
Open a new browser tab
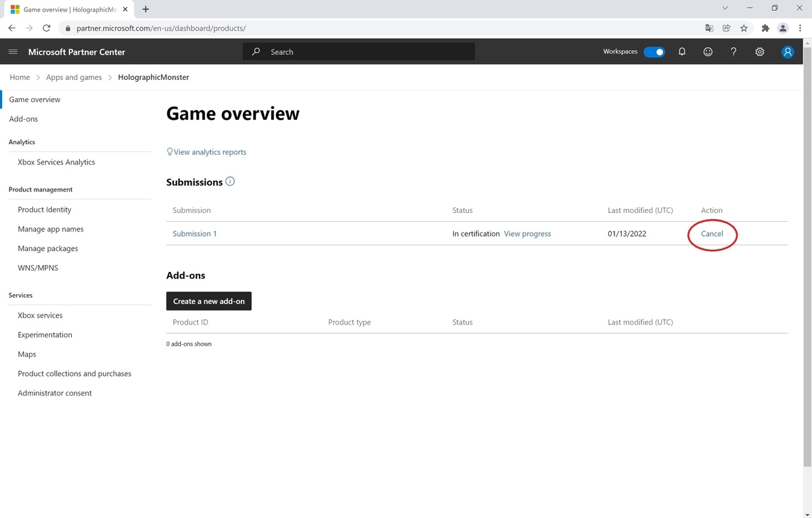pos(145,9)
